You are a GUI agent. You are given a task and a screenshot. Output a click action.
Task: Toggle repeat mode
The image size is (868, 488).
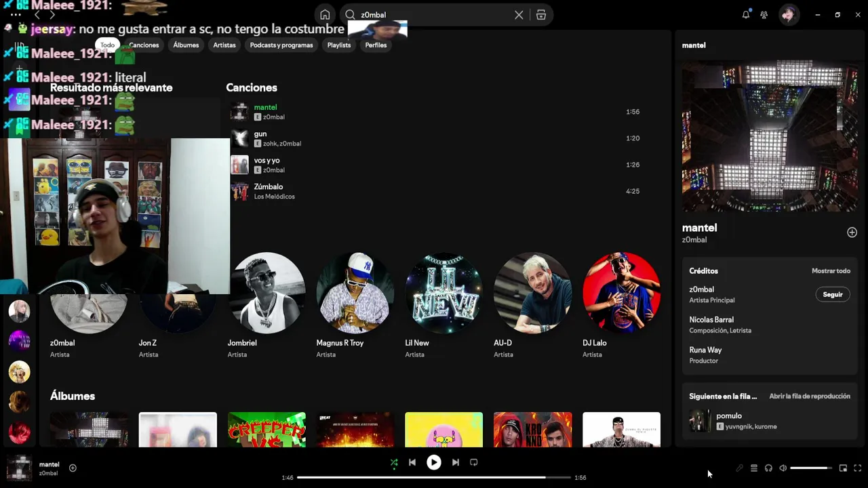474,462
